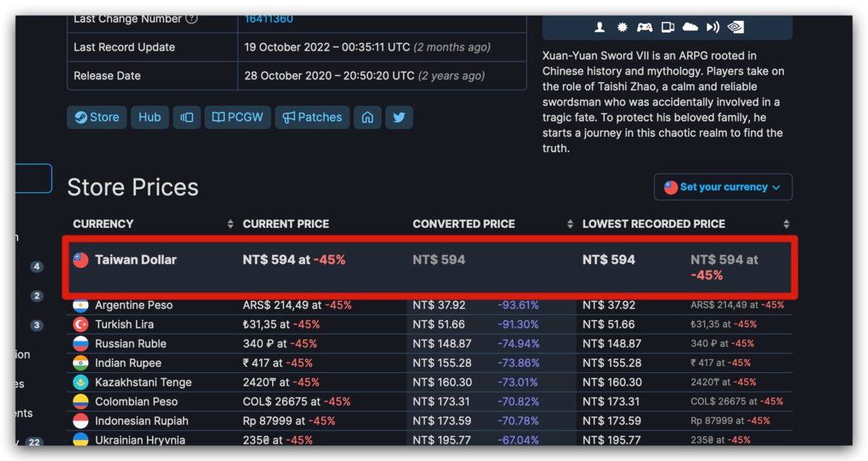Click help icon beside Last Change Number
Image resolution: width=868 pixels, height=461 pixels.
coord(191,19)
